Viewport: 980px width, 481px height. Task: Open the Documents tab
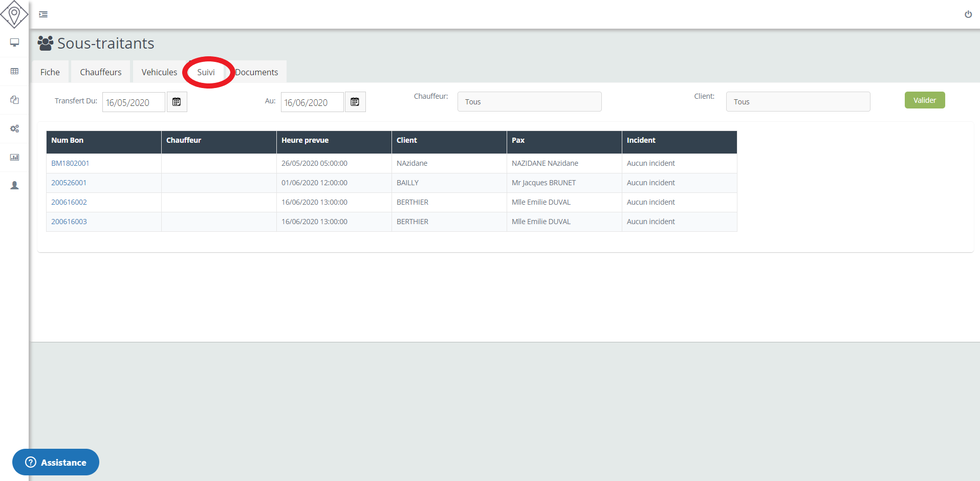257,72
